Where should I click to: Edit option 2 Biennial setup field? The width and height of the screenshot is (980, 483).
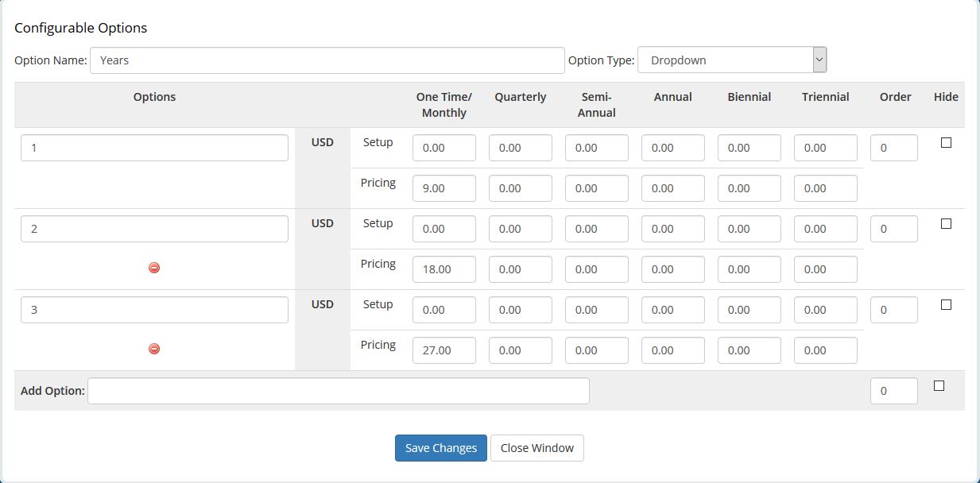(x=750, y=229)
